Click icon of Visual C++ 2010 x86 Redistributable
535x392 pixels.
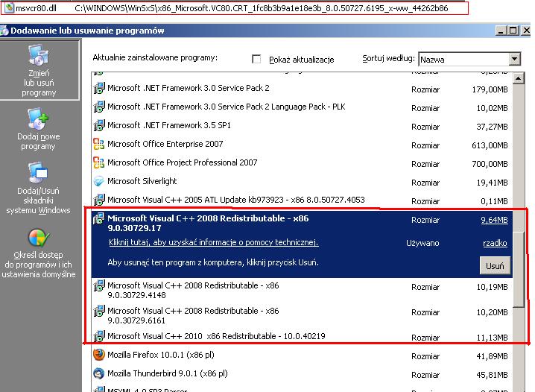[98, 336]
